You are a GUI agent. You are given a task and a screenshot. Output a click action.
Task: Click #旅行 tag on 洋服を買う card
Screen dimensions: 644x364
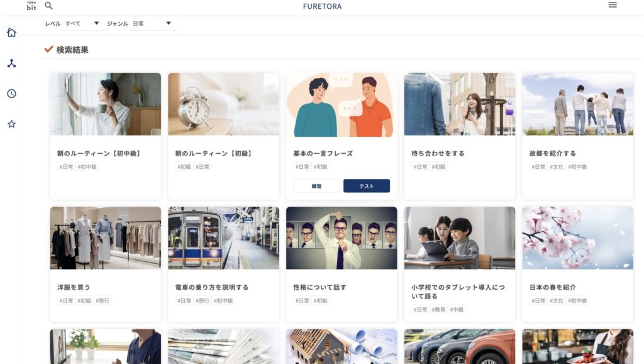click(x=103, y=300)
